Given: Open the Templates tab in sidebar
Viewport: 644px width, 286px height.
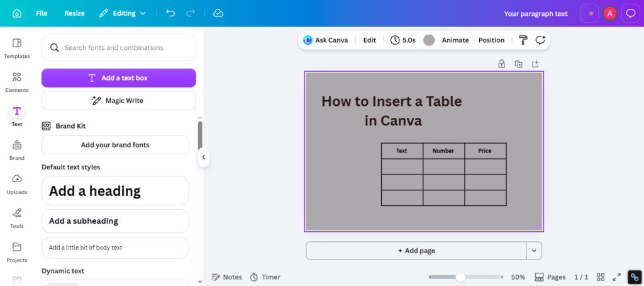Looking at the screenshot, I should tap(17, 48).
